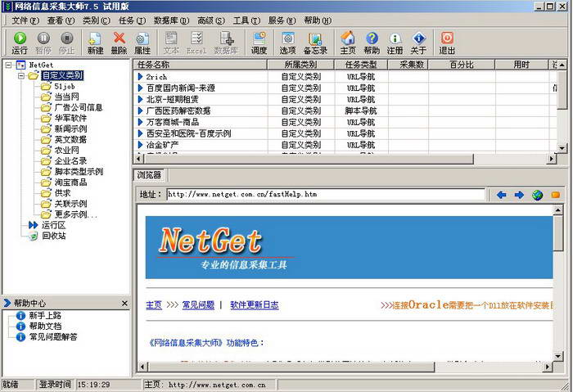Collapse the 自定义类别 folder node
Screen dimensions: 573x392
[21, 75]
